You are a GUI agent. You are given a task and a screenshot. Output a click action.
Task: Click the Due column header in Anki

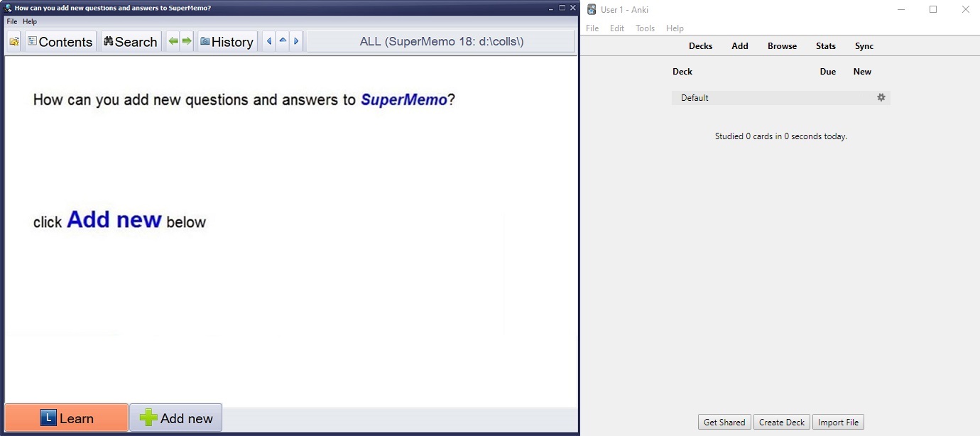[828, 72]
